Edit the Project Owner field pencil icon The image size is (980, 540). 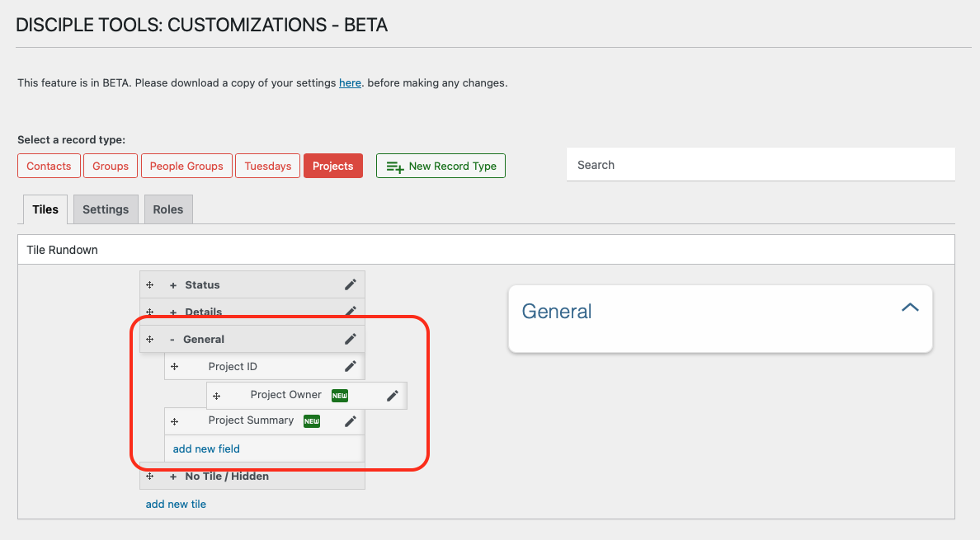(x=393, y=396)
